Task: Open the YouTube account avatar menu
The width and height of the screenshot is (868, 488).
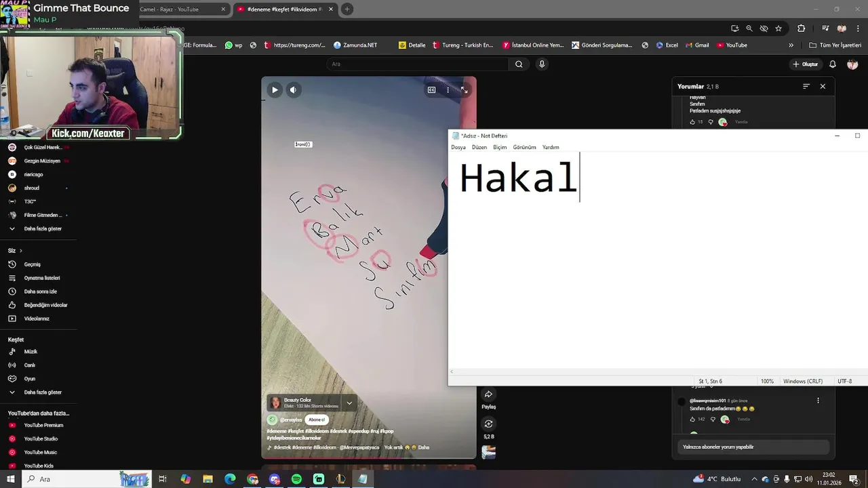Action: (852, 64)
